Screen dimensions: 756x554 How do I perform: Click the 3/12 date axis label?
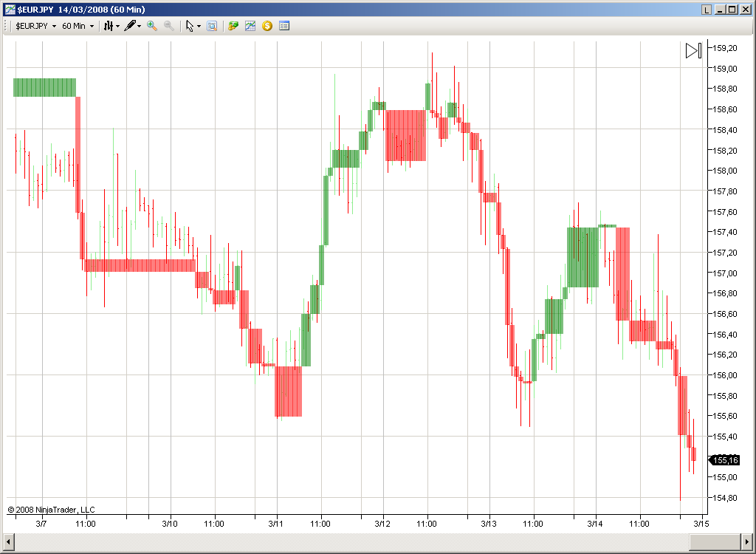pyautogui.click(x=382, y=524)
